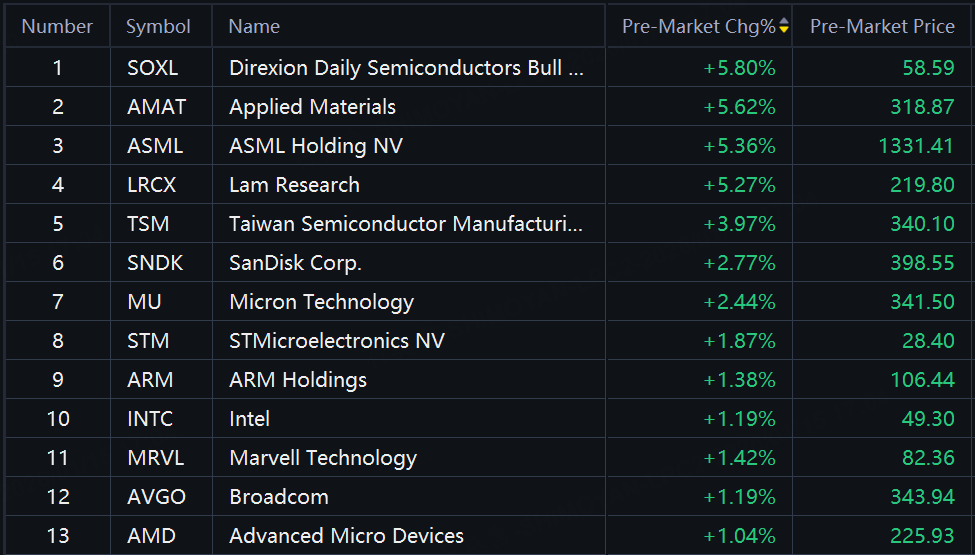Open the ARM Holdings row
Viewport: 975px width, 555px height.
(298, 380)
